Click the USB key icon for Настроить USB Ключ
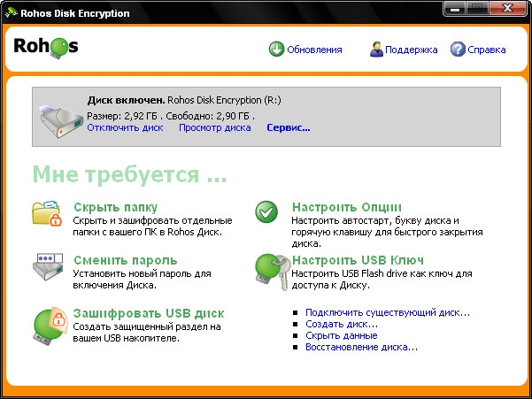The image size is (532, 399). (x=272, y=272)
